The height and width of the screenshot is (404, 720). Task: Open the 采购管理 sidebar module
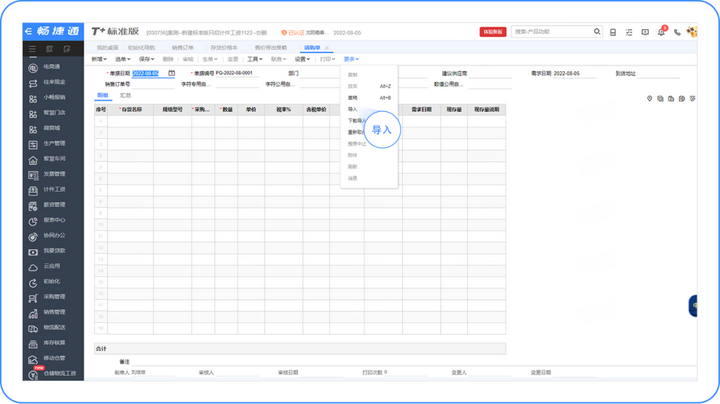point(46,297)
